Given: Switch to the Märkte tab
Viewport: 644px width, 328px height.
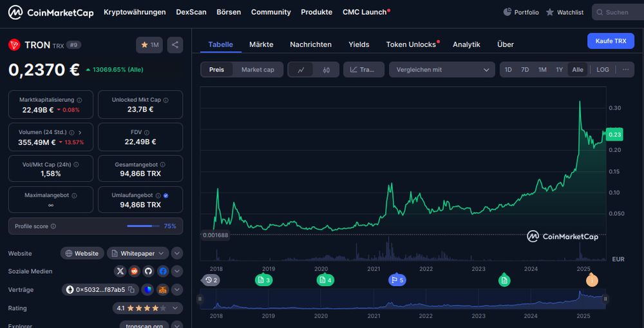Looking at the screenshot, I should coord(261,44).
